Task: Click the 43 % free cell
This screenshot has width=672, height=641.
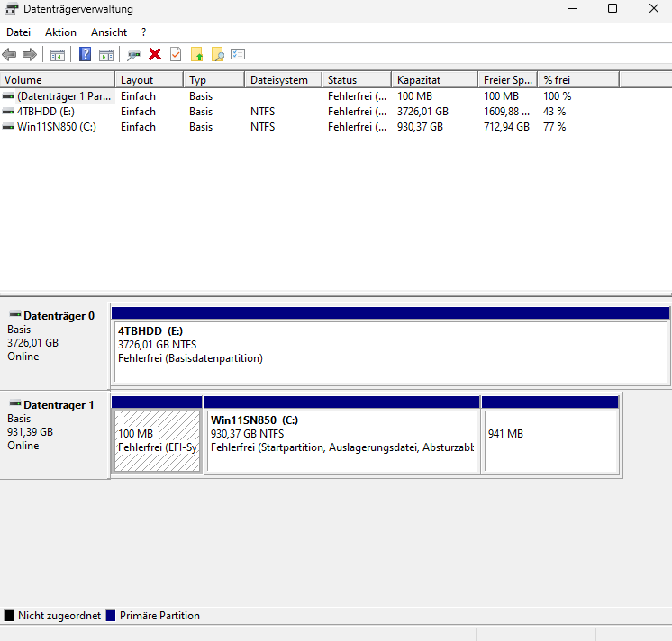Action: click(554, 112)
